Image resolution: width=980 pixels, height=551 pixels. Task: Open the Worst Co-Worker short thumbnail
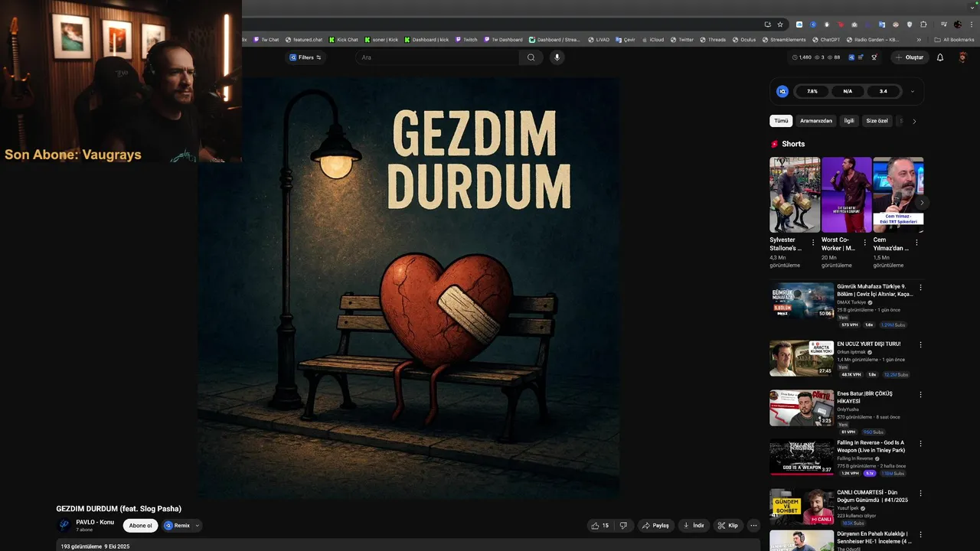[847, 194]
